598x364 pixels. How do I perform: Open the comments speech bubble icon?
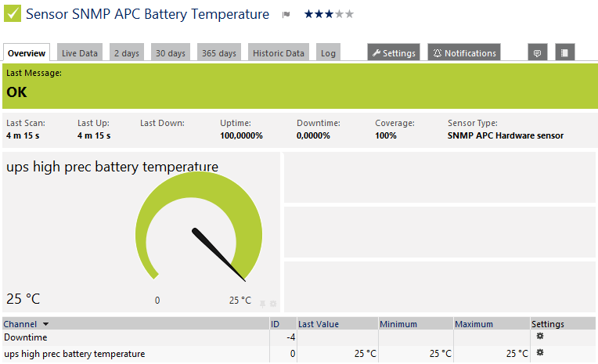pos(538,52)
